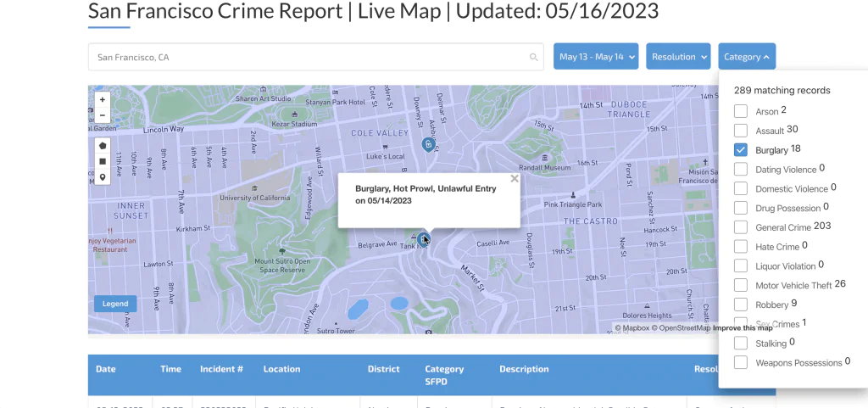Click THE CASTRO neighborhood label
The image size is (868, 408).
(x=590, y=221)
